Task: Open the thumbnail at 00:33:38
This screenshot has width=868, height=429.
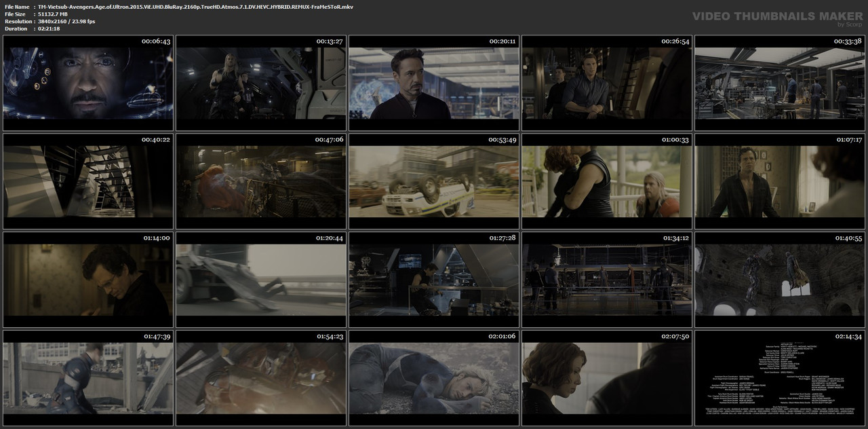Action: pos(780,83)
